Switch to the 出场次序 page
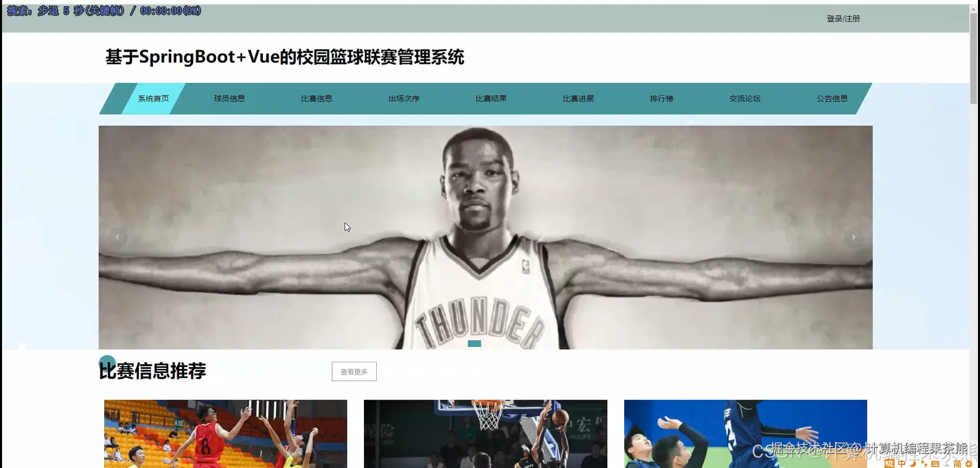Viewport: 980px width, 468px height. click(404, 99)
